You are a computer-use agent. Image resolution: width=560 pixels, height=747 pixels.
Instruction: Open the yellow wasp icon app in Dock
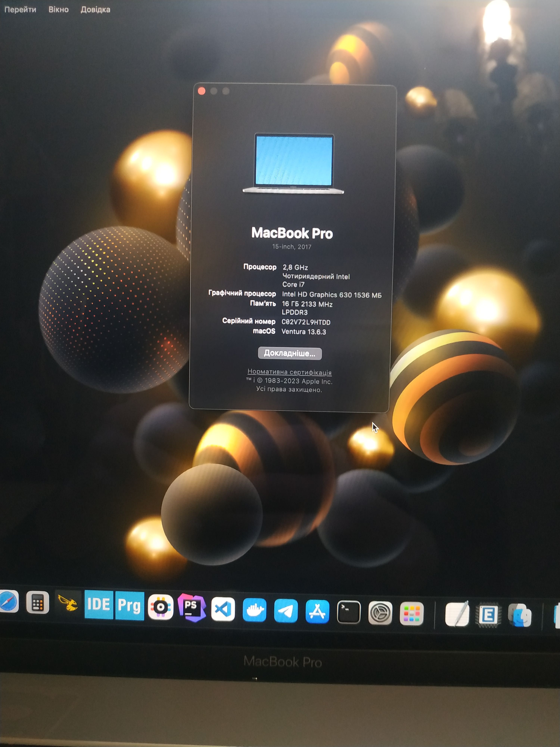pyautogui.click(x=68, y=603)
